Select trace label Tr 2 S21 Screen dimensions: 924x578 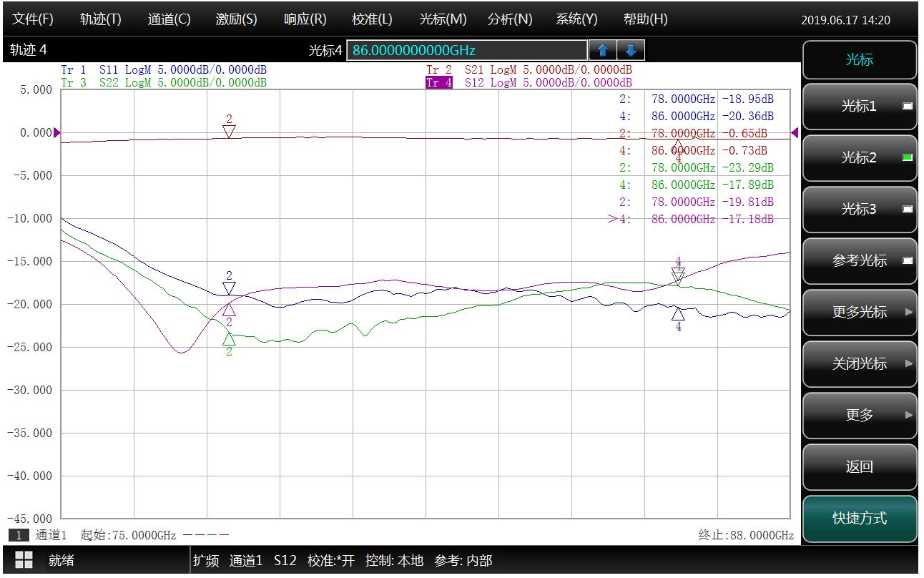coord(529,70)
